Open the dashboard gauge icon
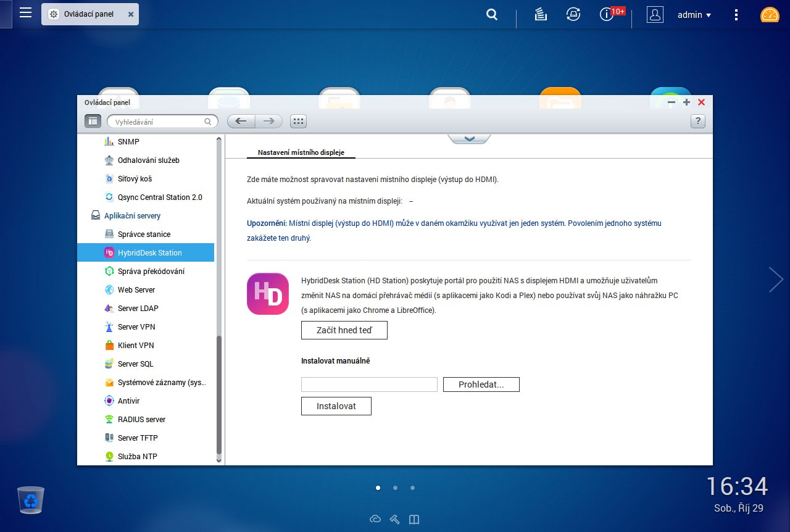 coord(770,15)
